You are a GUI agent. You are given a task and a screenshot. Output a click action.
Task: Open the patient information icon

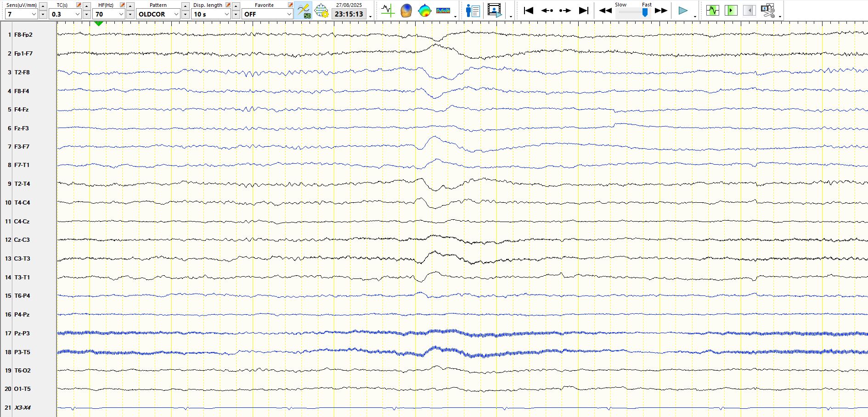click(x=473, y=10)
